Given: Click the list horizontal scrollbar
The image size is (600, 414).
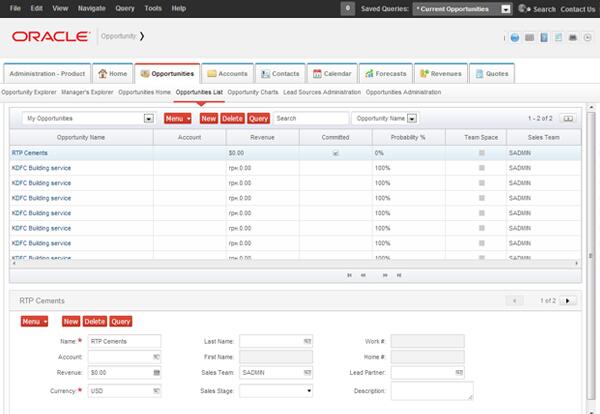Looking at the screenshot, I should [x=295, y=263].
